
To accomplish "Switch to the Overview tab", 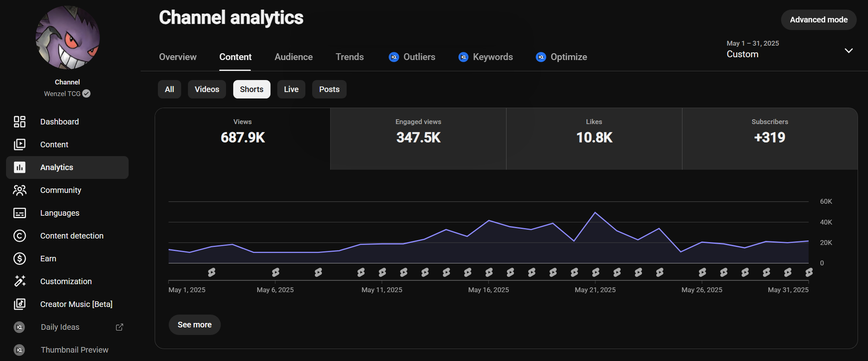I will (x=178, y=57).
